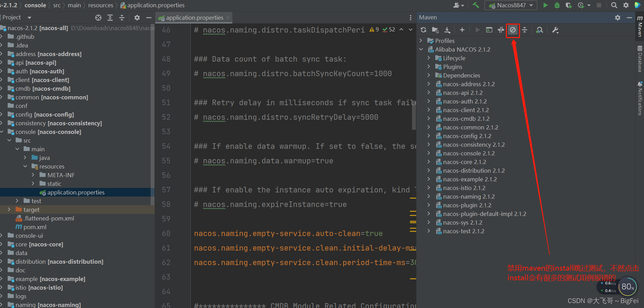Image resolution: width=644 pixels, height=308 pixels.
Task: Toggle Skip Tests mode in Maven toolbar
Action: 513,30
